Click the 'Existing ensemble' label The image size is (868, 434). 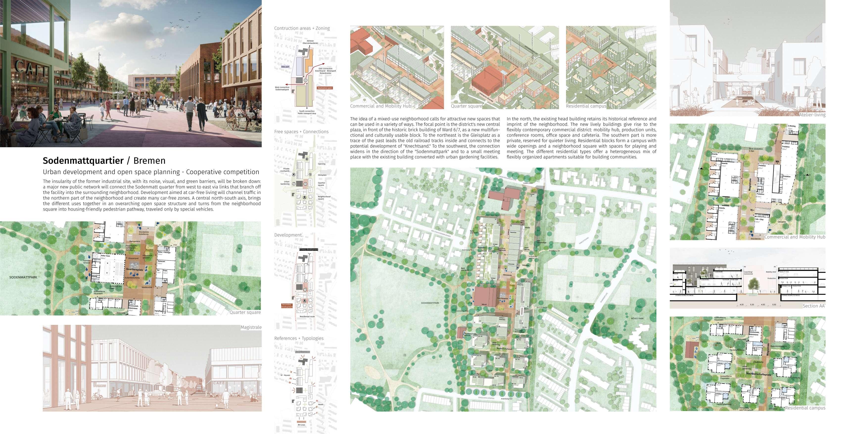(x=303, y=352)
